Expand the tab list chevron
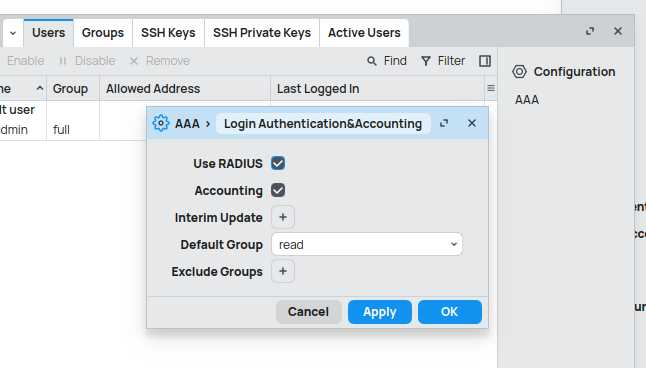The height and width of the screenshot is (368, 646). pyautogui.click(x=13, y=33)
